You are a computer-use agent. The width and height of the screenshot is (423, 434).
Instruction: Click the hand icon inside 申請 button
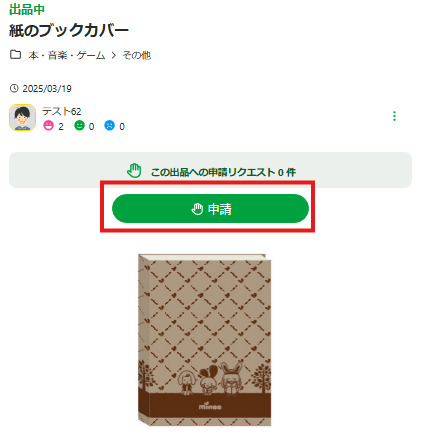197,209
